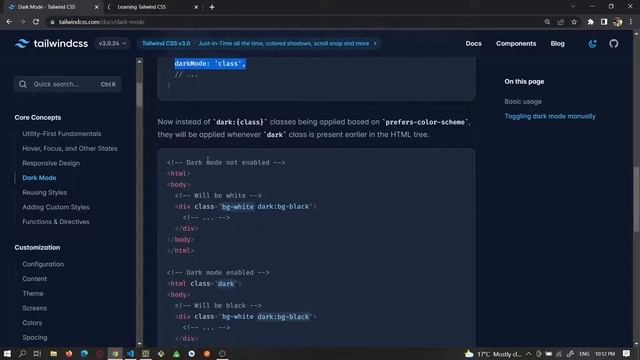Jump to Basic usage section

point(523,102)
